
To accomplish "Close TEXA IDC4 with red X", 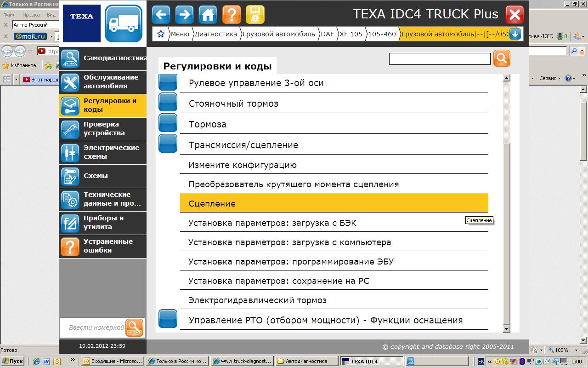I will tap(514, 15).
